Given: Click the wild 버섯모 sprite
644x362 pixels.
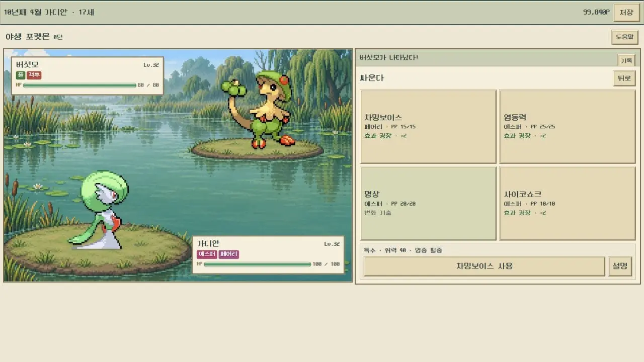Looking at the screenshot, I should pos(260,110).
